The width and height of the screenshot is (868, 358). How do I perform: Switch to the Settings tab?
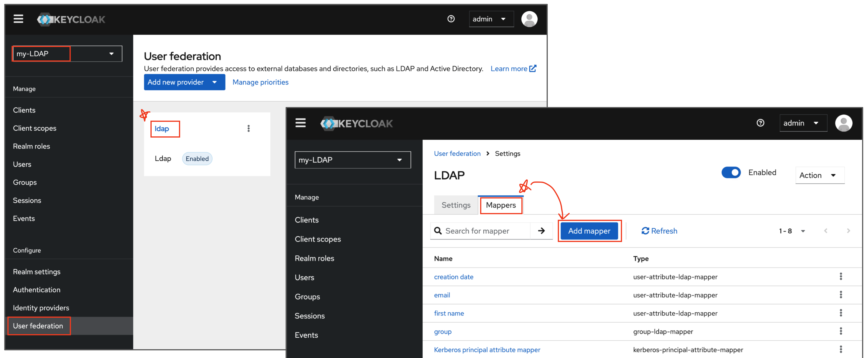click(x=456, y=205)
